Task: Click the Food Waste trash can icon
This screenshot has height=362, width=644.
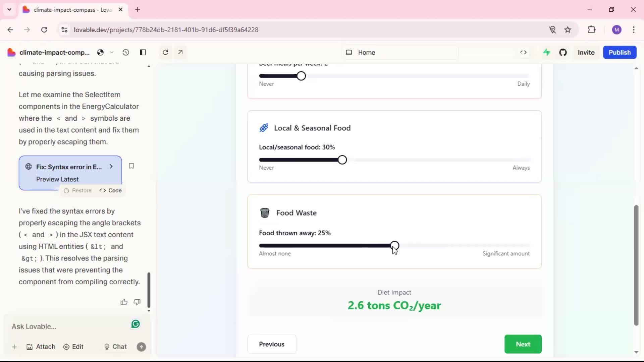Action: click(x=265, y=213)
